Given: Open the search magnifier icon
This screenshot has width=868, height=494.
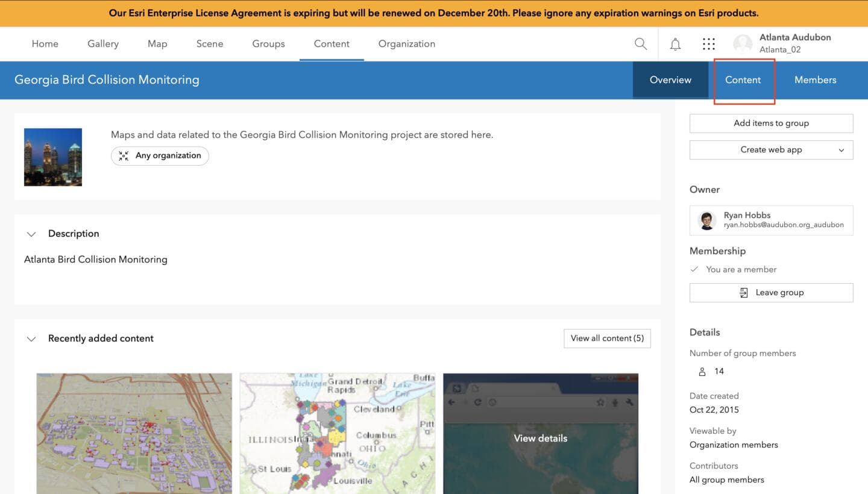Looking at the screenshot, I should pyautogui.click(x=641, y=44).
